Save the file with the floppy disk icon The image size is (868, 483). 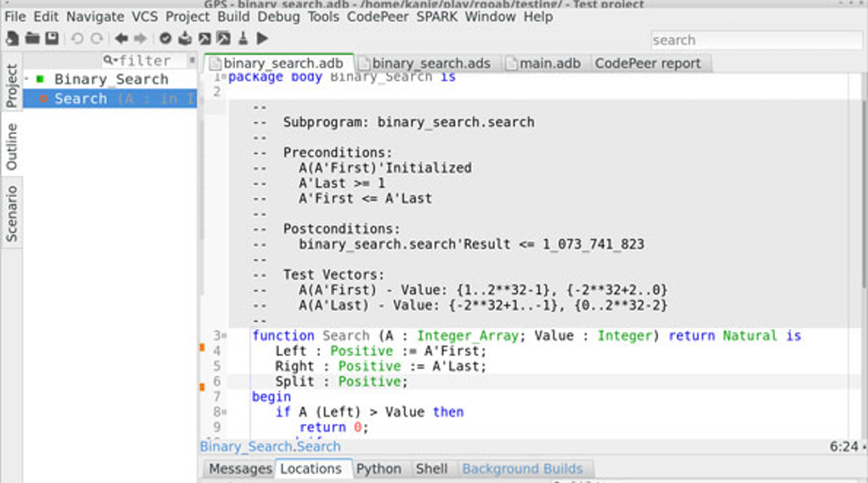coord(52,38)
